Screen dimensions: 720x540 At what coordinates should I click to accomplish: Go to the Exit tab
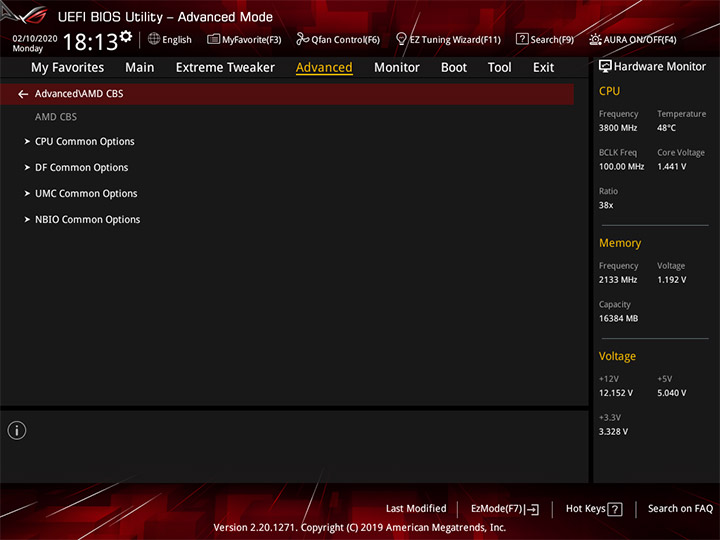(x=543, y=68)
